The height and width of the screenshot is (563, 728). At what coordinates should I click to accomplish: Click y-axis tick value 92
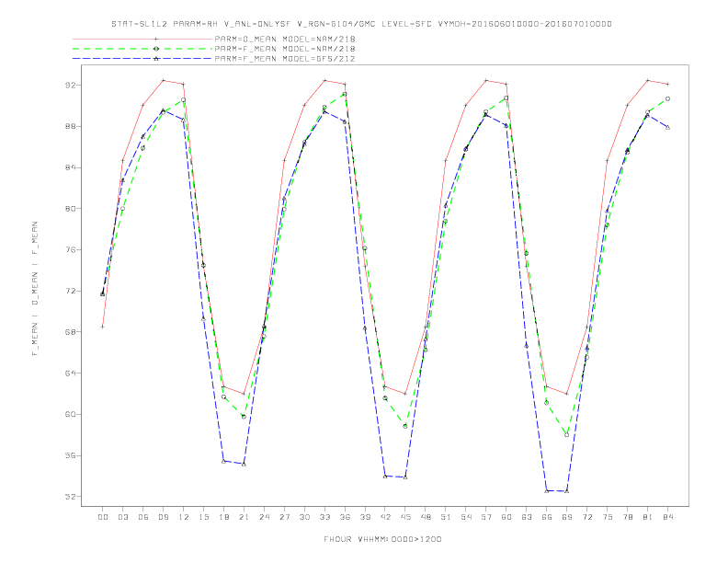[x=70, y=85]
